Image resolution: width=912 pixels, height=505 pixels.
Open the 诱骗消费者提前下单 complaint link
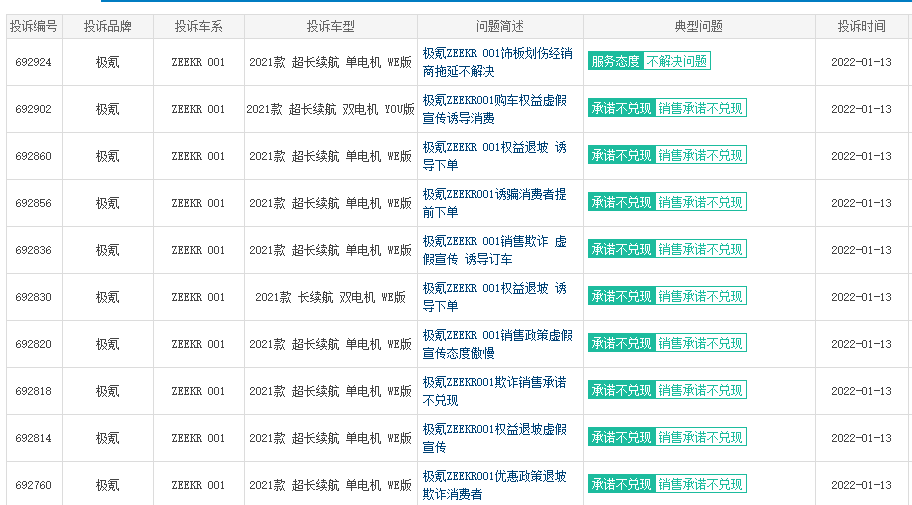tap(494, 204)
